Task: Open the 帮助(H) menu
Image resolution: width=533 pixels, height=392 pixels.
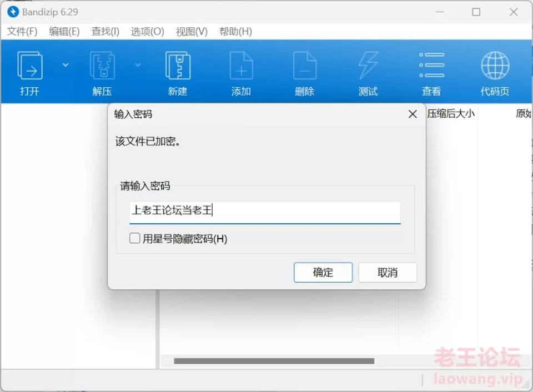Action: coord(235,32)
